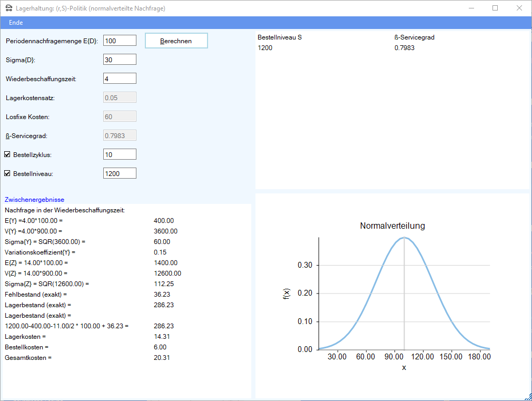Close the Lagerhaltung window
The height and width of the screenshot is (401, 532).
[x=519, y=8]
